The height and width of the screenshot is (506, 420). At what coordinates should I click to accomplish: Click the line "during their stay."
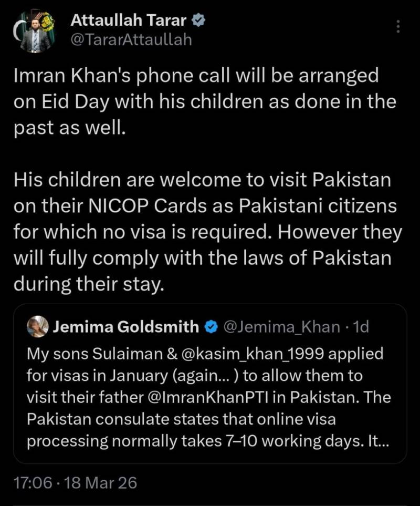(x=89, y=284)
